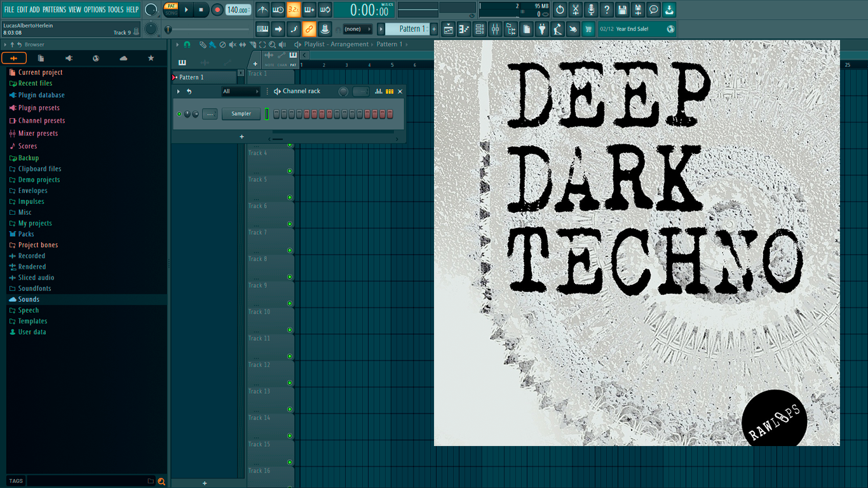Toggle step sequencer view icon
This screenshot has height=488, width=868.
coord(390,91)
